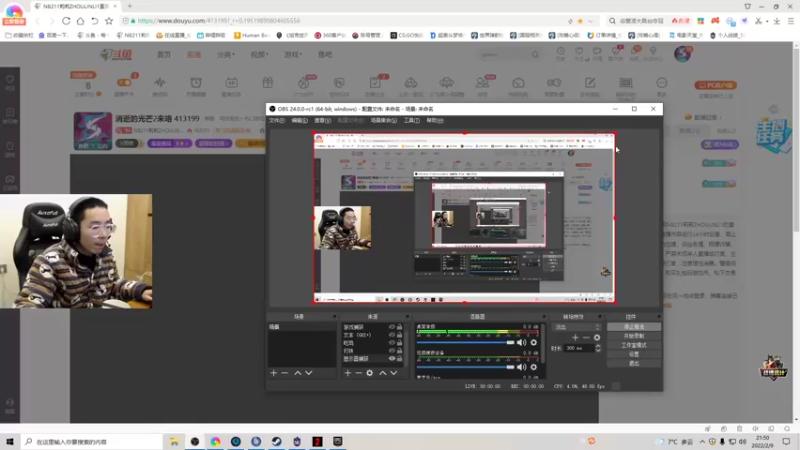Remove the selected scene with the minus icon in 场景 panel

point(285,373)
